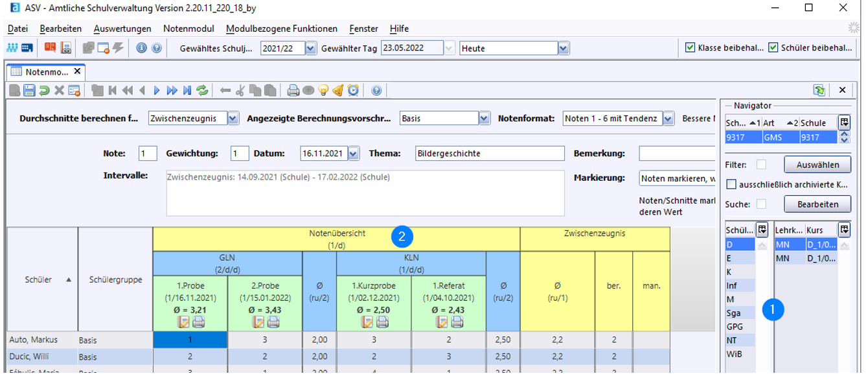The height and width of the screenshot is (378, 868).
Task: Click the blue info icon in main toolbar
Action: click(141, 48)
